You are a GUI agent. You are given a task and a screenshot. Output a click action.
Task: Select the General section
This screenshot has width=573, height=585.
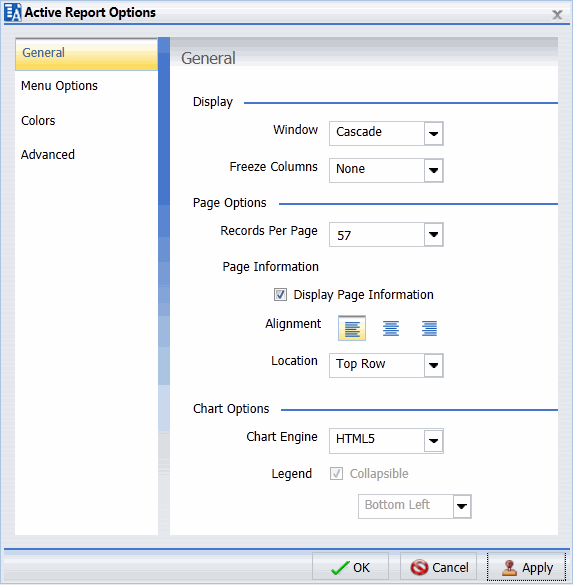click(86, 54)
